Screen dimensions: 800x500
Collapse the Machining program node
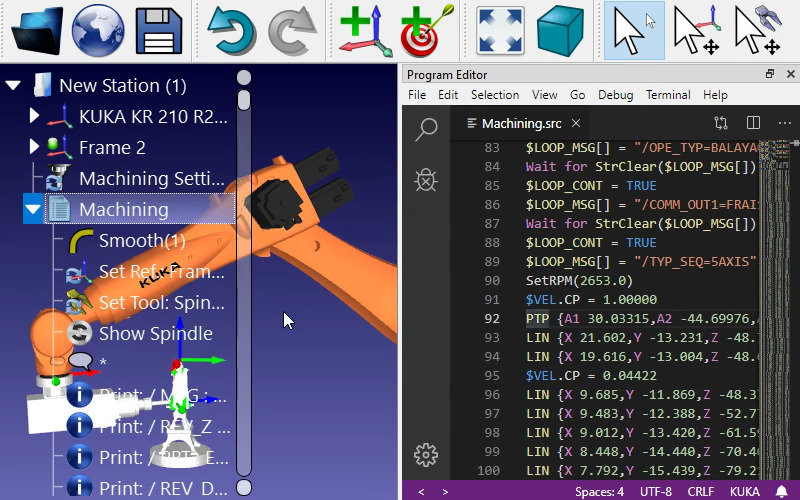33,209
